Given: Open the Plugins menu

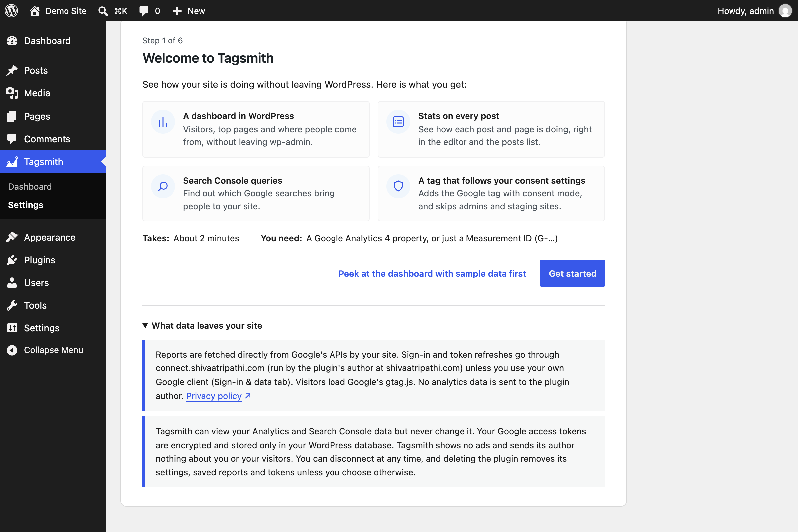Looking at the screenshot, I should 53,260.
